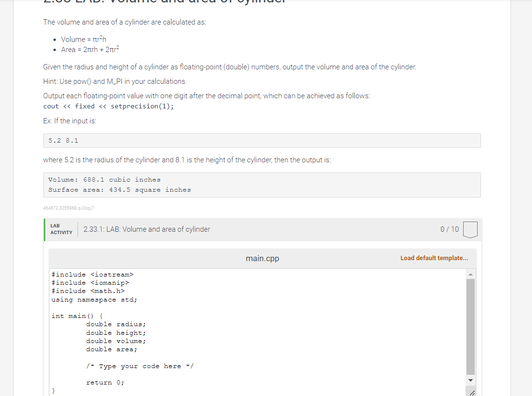This screenshot has height=396, width=532.
Task: Open the Load default template link
Action: coord(434,258)
